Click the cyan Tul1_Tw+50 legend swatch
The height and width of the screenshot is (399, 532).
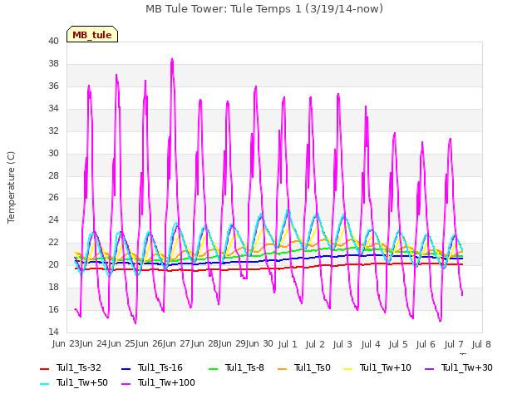point(44,384)
